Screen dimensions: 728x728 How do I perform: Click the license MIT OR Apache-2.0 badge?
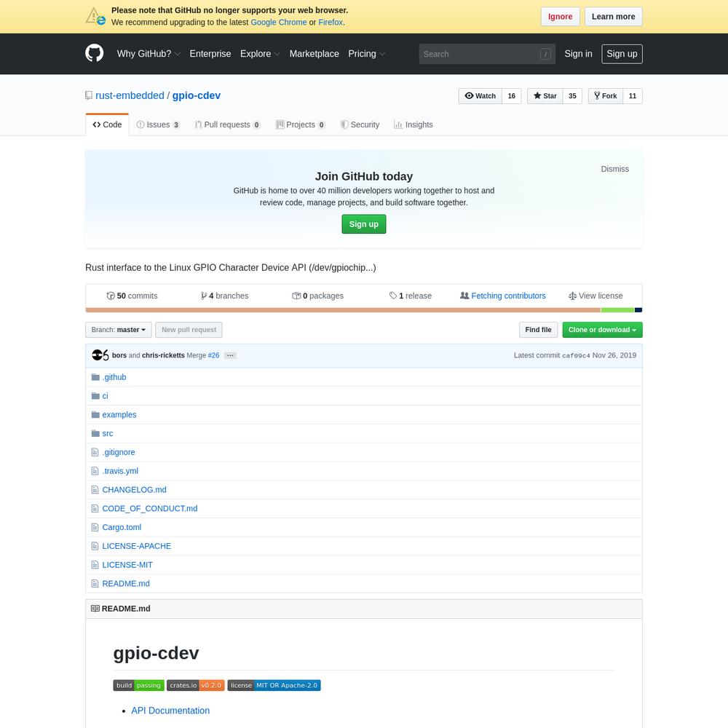pyautogui.click(x=274, y=685)
